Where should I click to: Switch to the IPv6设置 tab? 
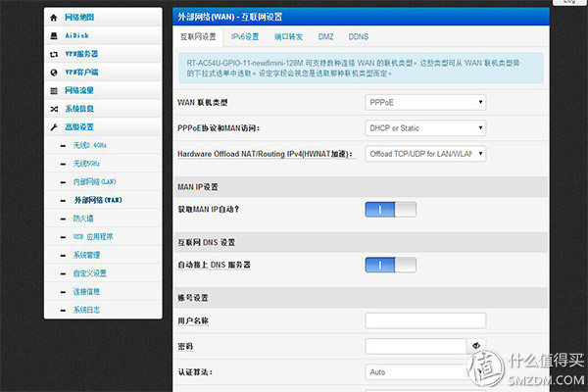(245, 37)
